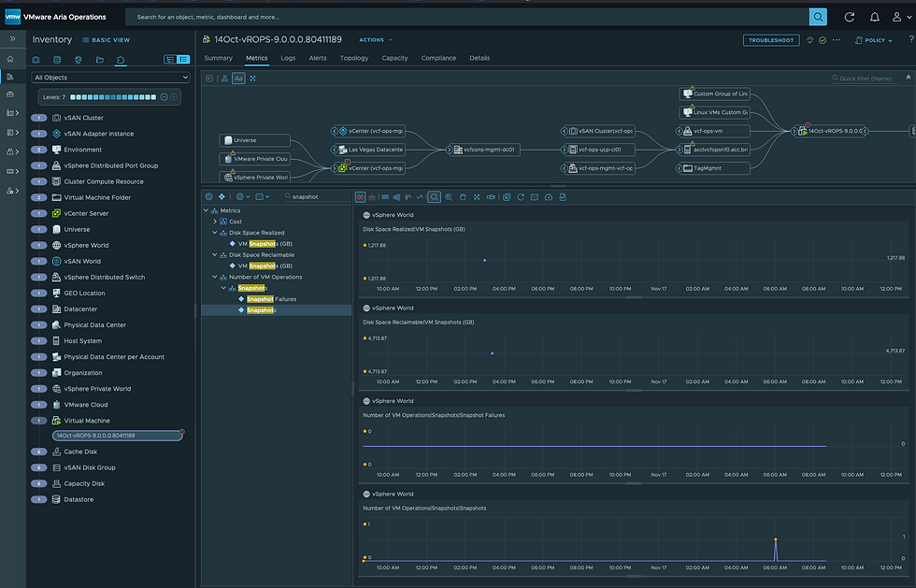Select the zoom magnifier tool in chart toolbar
The height and width of the screenshot is (588, 916).
click(x=433, y=196)
